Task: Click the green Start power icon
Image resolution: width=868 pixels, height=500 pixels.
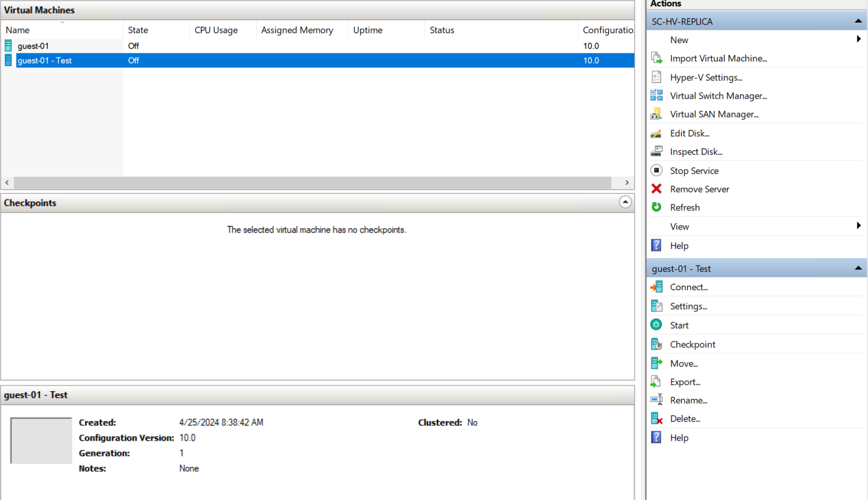Action: point(656,325)
